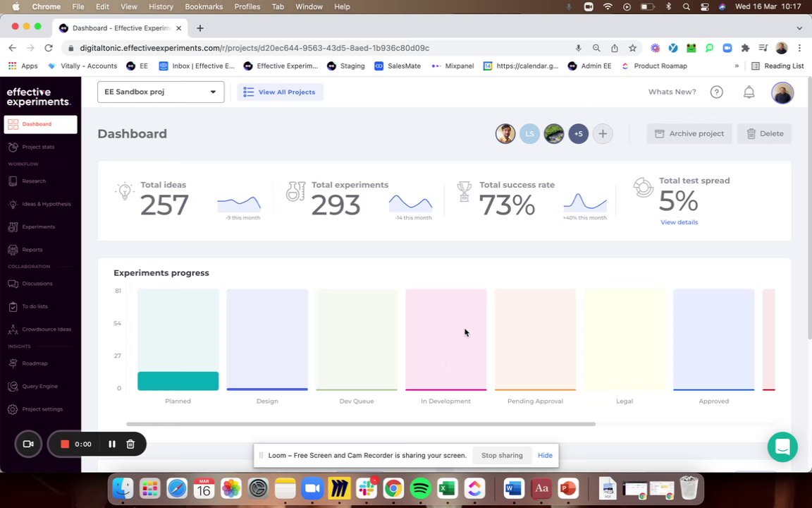Open the Whats New? link

672,92
